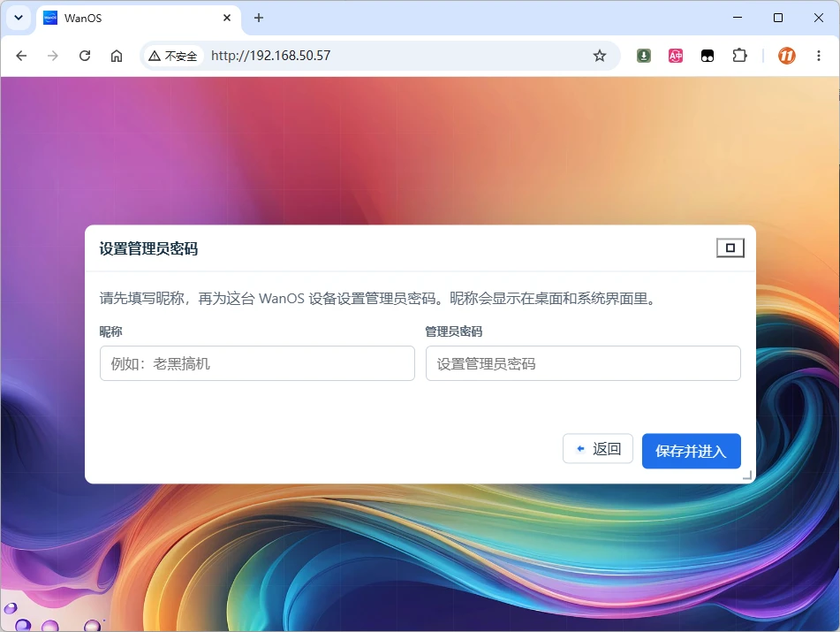Expand the tab search dropdown
This screenshot has width=840, height=632.
19,18
